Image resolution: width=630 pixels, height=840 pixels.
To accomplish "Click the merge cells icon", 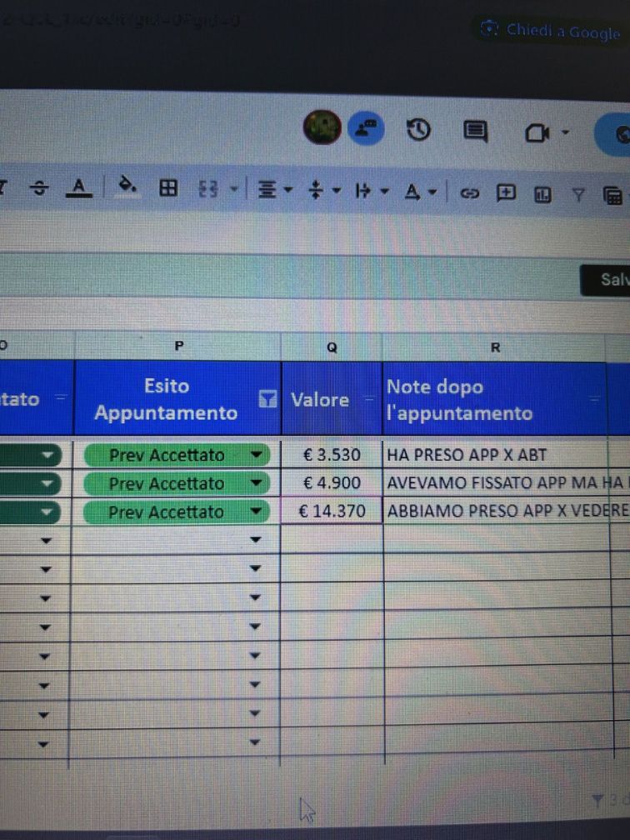I will 208,188.
